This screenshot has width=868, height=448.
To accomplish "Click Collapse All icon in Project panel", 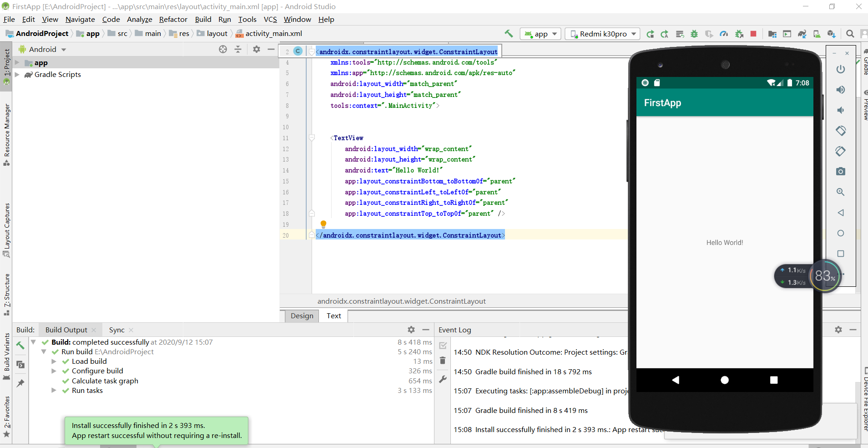I will point(238,49).
